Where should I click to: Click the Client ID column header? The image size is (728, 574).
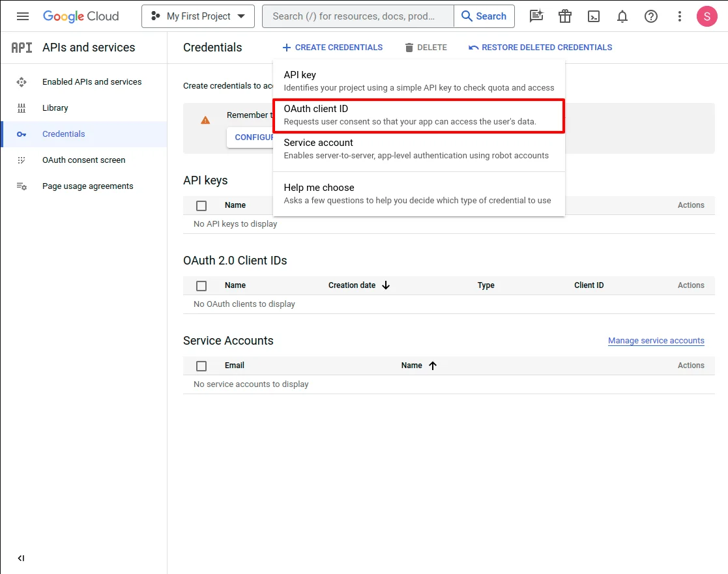coord(589,285)
